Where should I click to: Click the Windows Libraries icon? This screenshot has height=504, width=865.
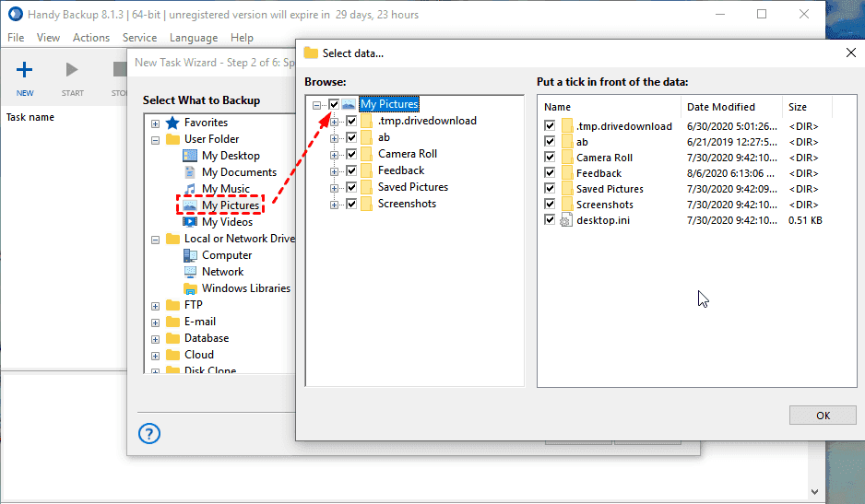[190, 288]
